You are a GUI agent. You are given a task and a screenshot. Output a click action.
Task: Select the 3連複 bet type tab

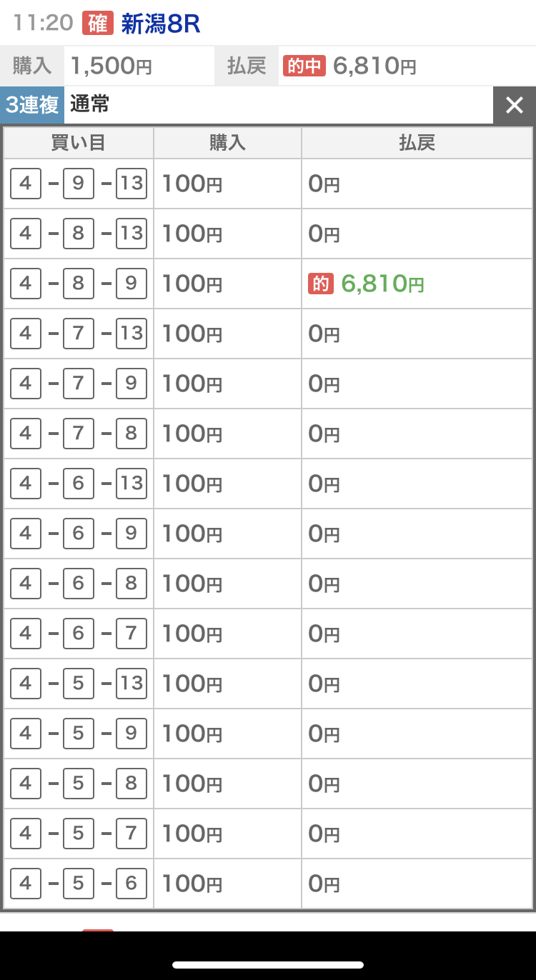32,106
